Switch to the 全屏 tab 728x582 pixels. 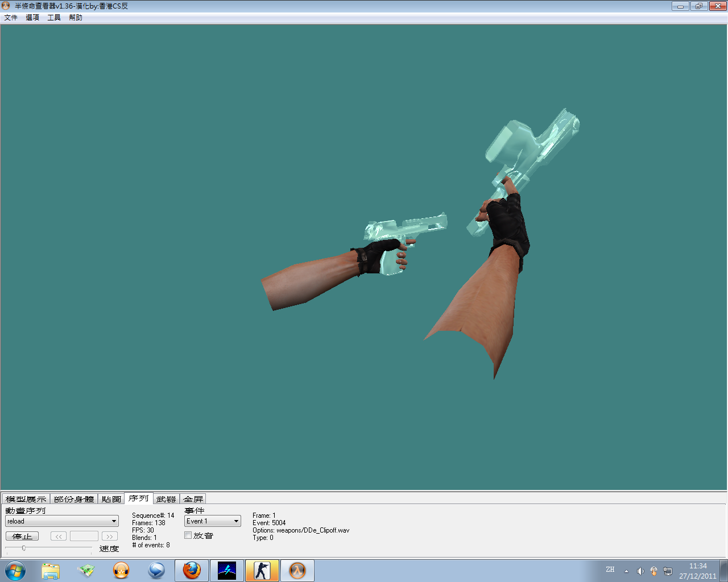click(193, 499)
